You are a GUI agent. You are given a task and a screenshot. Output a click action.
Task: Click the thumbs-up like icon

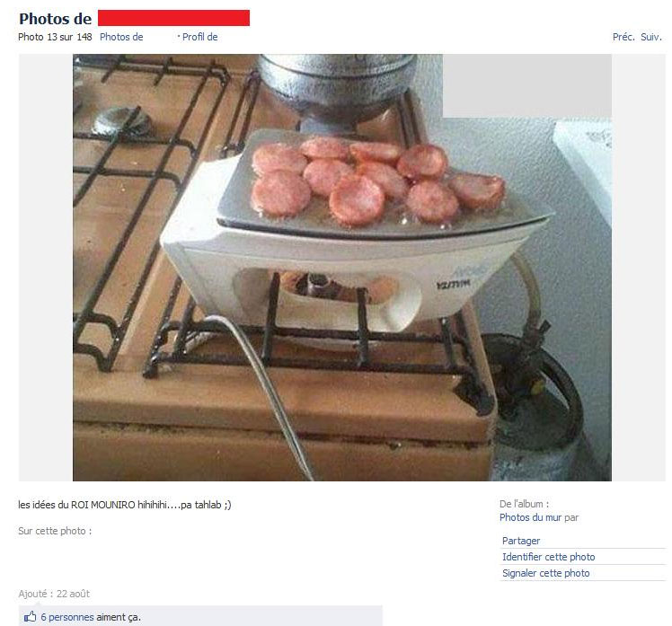30,617
